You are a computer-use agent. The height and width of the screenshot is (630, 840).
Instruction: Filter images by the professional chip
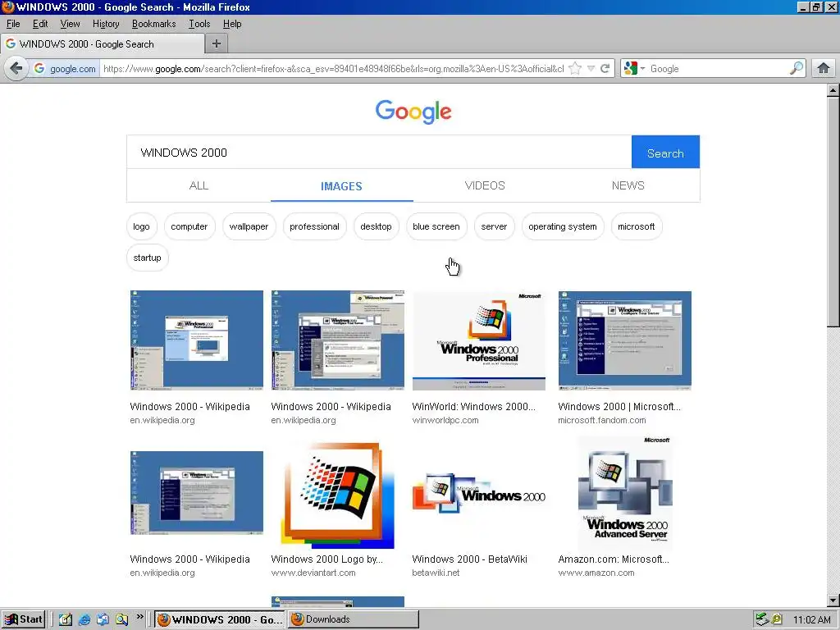tap(314, 226)
